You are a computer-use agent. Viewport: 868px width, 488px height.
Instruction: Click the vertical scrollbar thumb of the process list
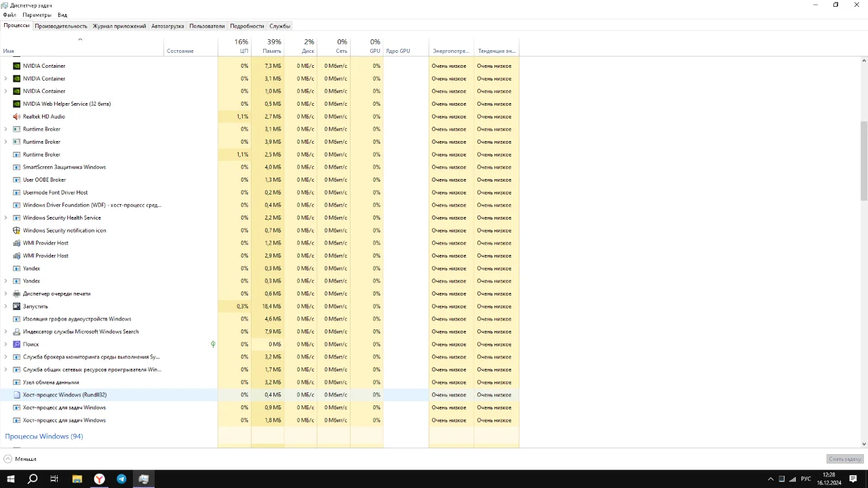point(864,161)
